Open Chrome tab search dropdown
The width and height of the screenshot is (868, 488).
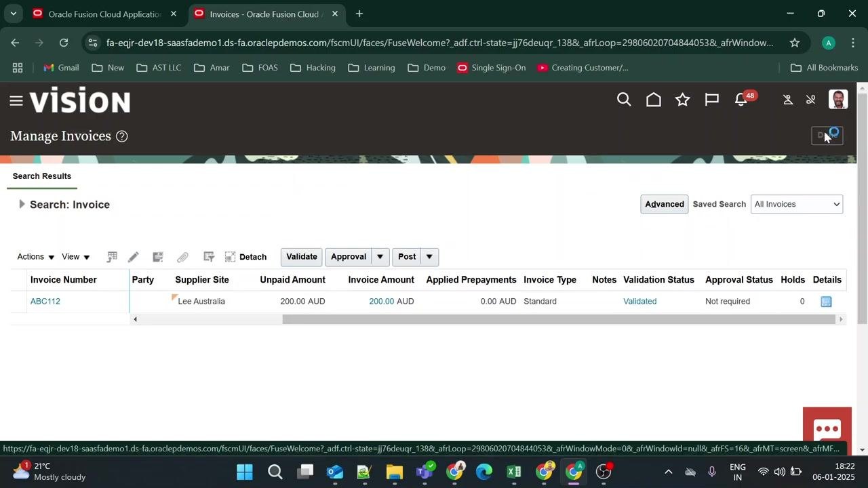coord(13,14)
